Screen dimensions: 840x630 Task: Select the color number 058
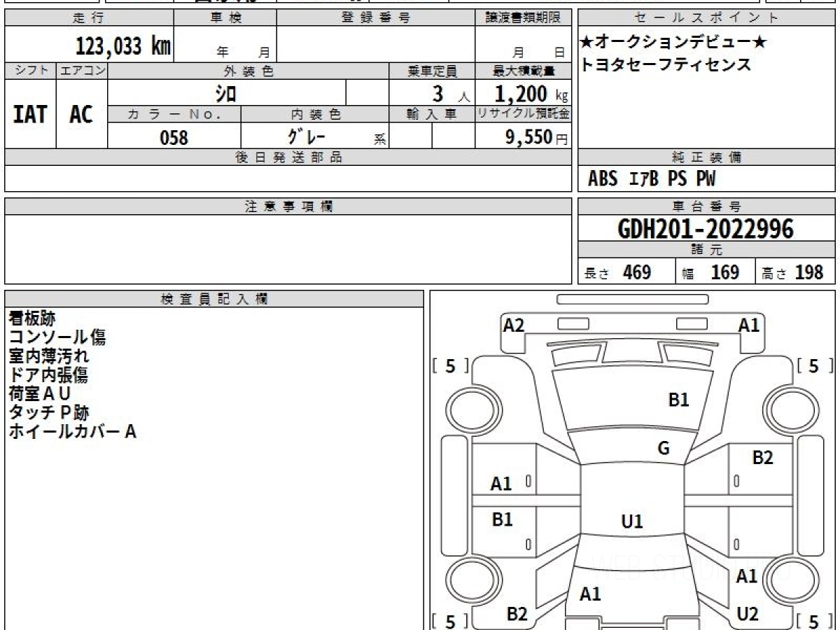tap(174, 137)
